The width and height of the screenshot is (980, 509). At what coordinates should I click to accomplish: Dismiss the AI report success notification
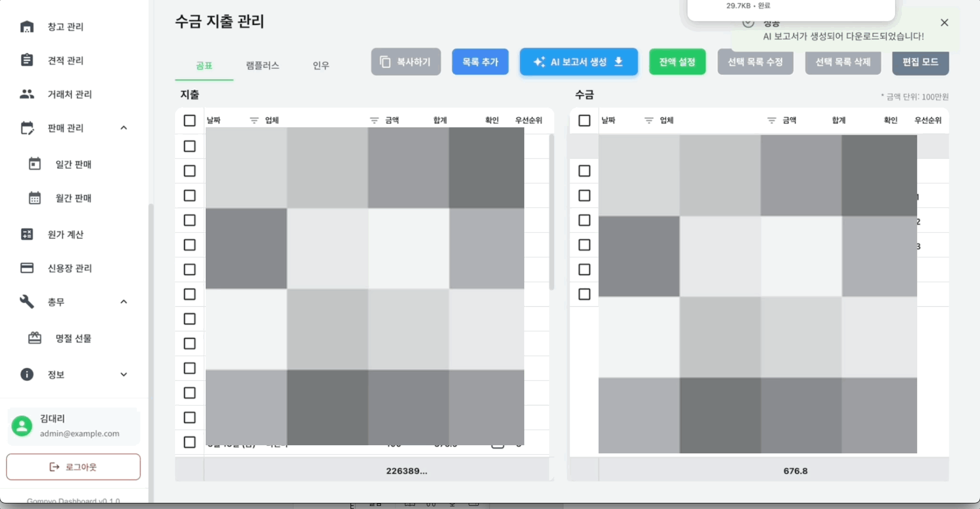[944, 22]
